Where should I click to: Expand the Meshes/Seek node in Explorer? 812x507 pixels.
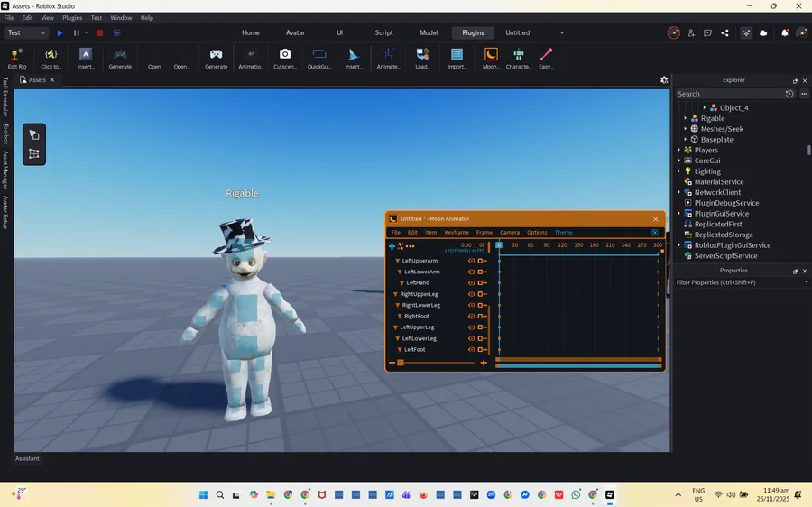click(685, 128)
